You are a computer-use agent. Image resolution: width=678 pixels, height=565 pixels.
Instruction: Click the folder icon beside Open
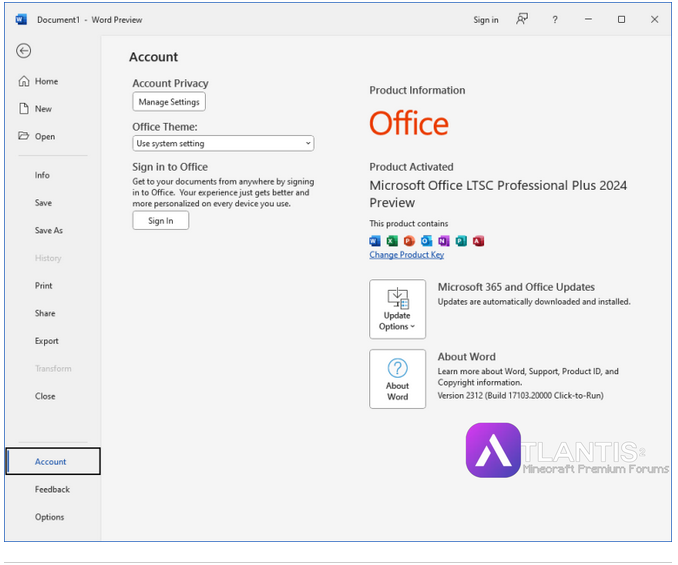point(23,136)
